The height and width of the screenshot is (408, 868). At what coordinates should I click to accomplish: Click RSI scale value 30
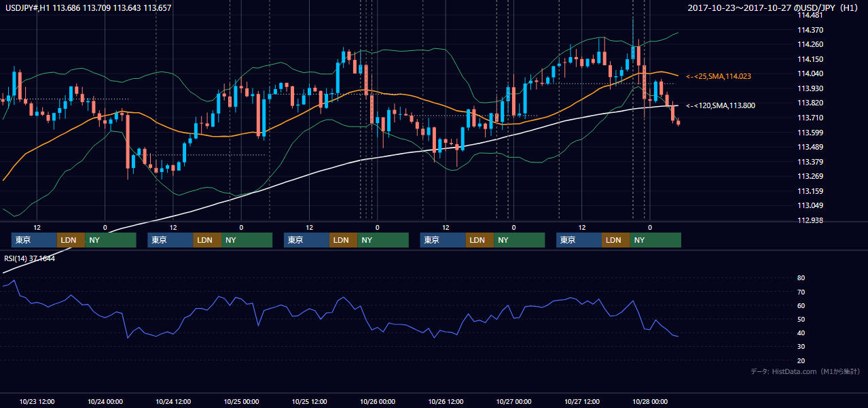coord(801,347)
